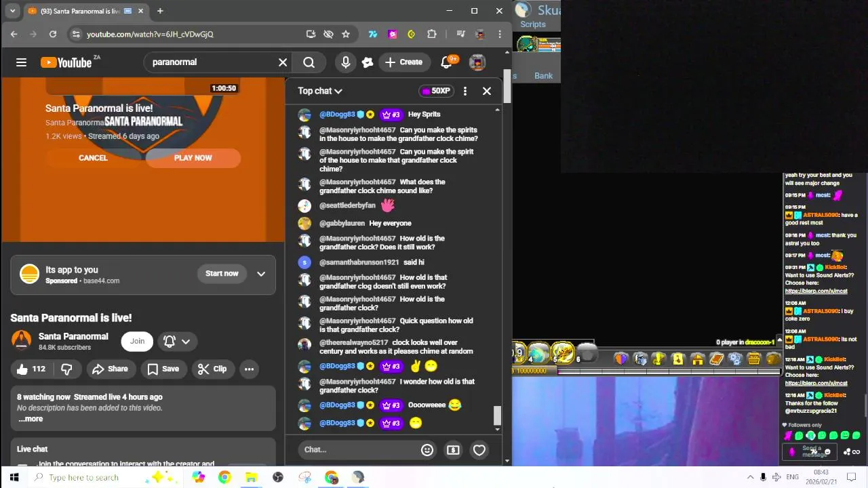Open the YouTube account avatar menu
This screenshot has height=488, width=868.
click(x=477, y=62)
